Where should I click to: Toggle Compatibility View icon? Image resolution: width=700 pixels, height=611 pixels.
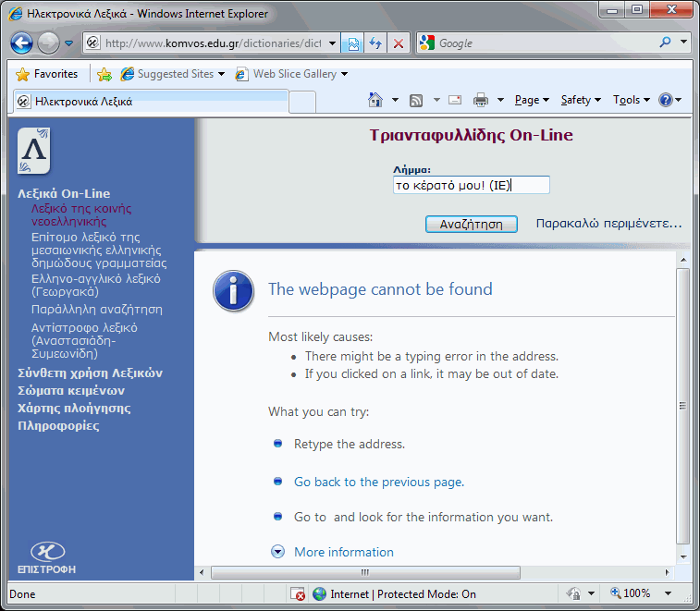[352, 43]
